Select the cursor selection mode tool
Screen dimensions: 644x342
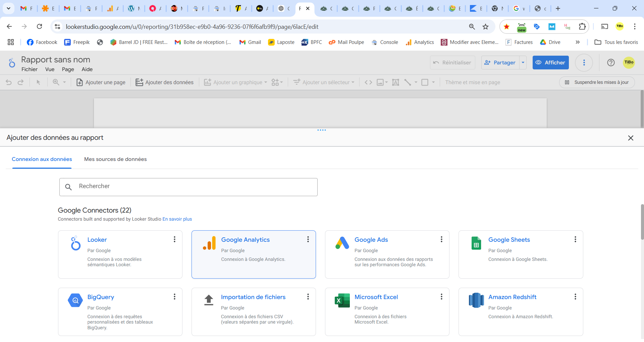(x=38, y=82)
